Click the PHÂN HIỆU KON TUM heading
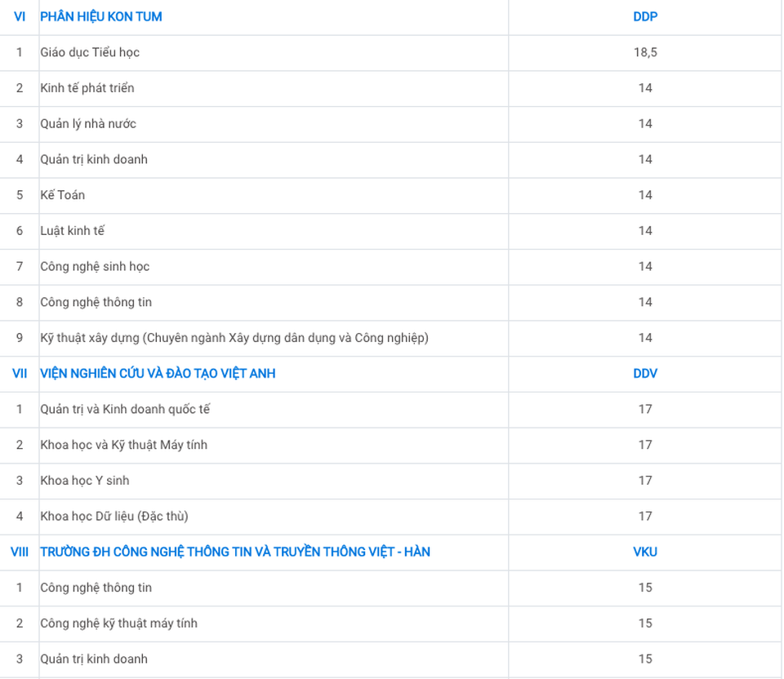The height and width of the screenshot is (679, 784). click(x=101, y=16)
